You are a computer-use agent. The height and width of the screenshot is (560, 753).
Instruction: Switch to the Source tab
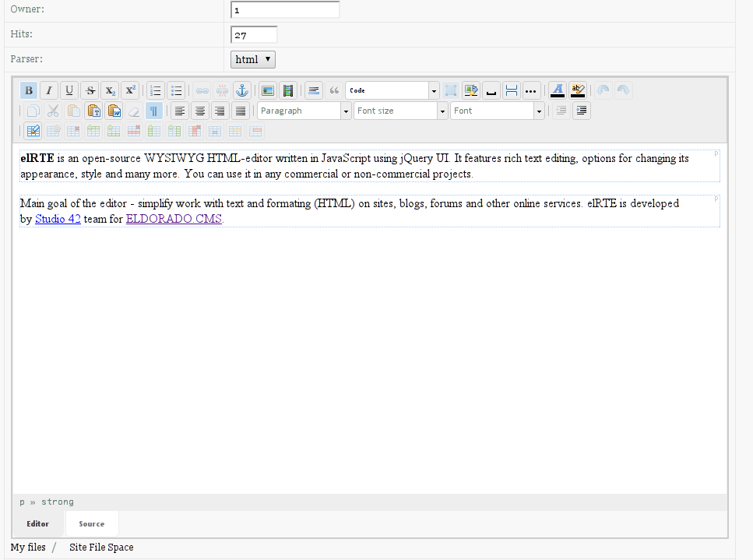[x=92, y=524]
